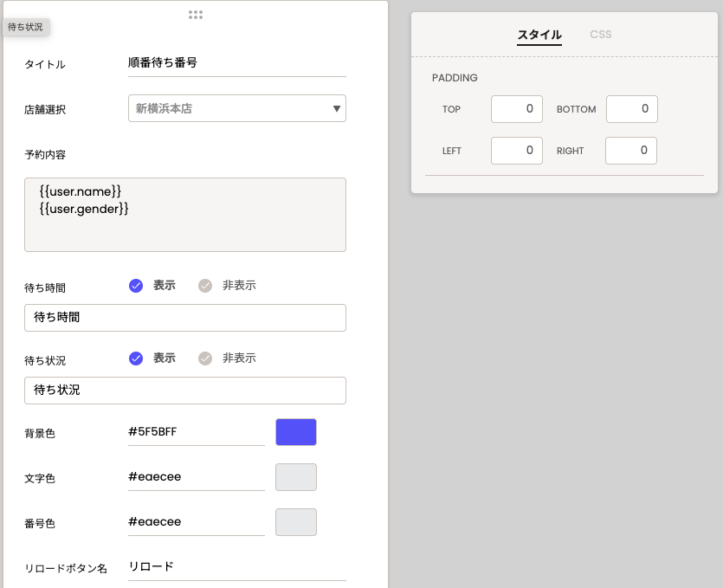This screenshot has width=723, height=588.
Task: Select 非表示 radio for 待ち時間
Action: click(205, 286)
